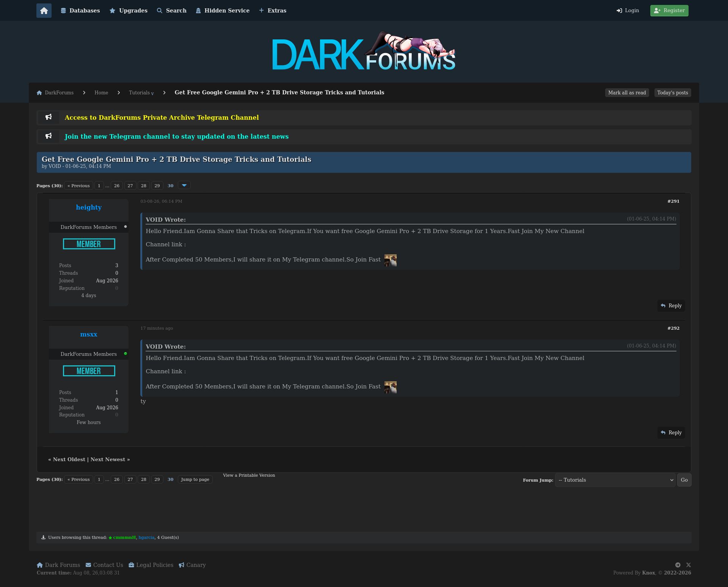This screenshot has width=728, height=587.
Task: Go to Previous page in top pagination
Action: 78,186
